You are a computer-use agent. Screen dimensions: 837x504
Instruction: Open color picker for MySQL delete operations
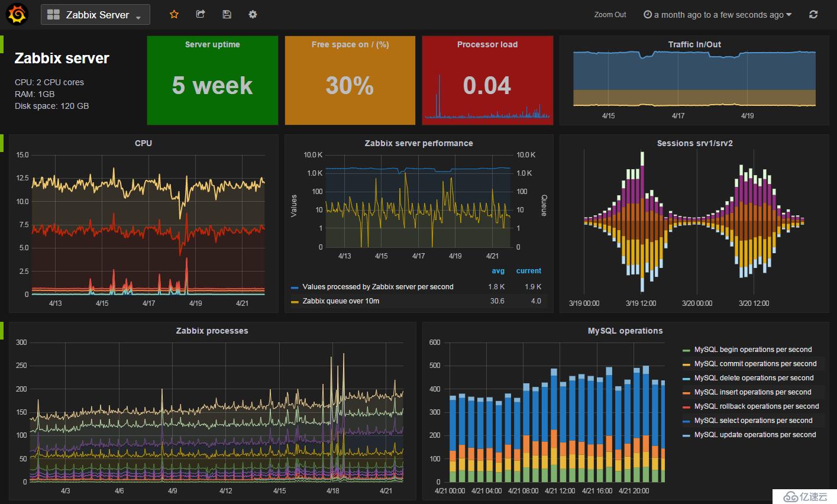[x=686, y=379]
